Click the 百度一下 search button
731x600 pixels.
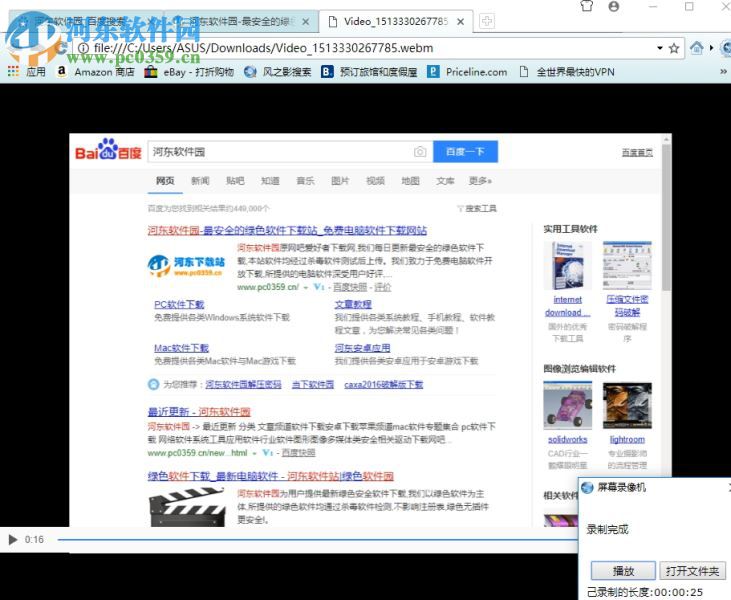tap(465, 152)
